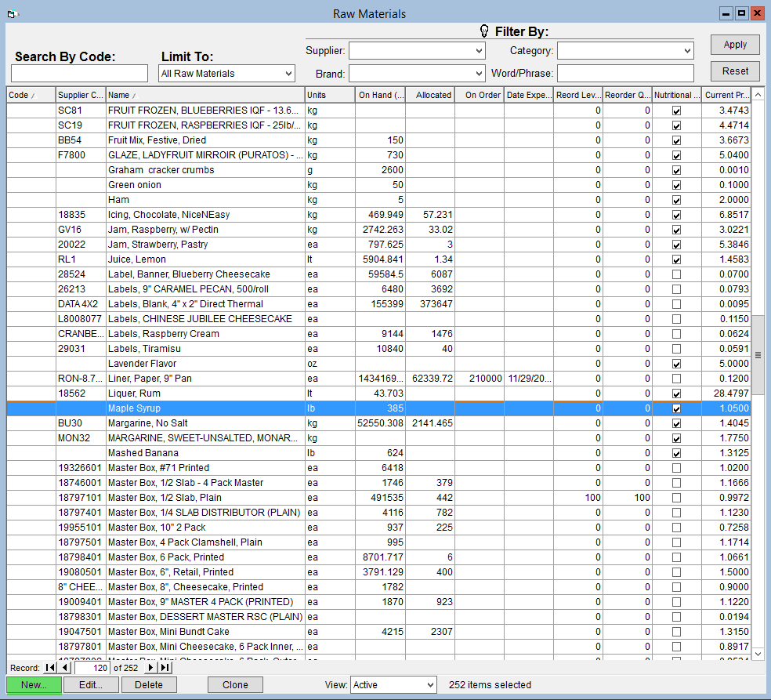Click the Reset filter button

[x=735, y=71]
